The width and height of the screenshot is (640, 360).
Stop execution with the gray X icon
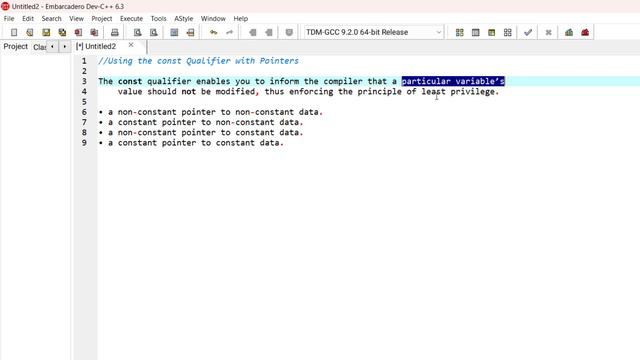pos(548,32)
